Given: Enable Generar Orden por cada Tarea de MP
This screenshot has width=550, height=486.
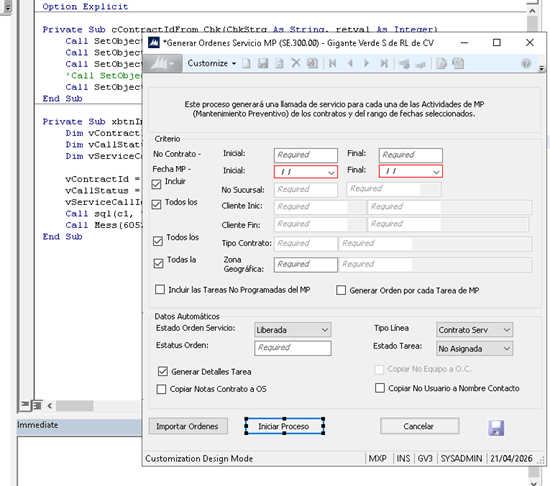Looking at the screenshot, I should [x=341, y=290].
